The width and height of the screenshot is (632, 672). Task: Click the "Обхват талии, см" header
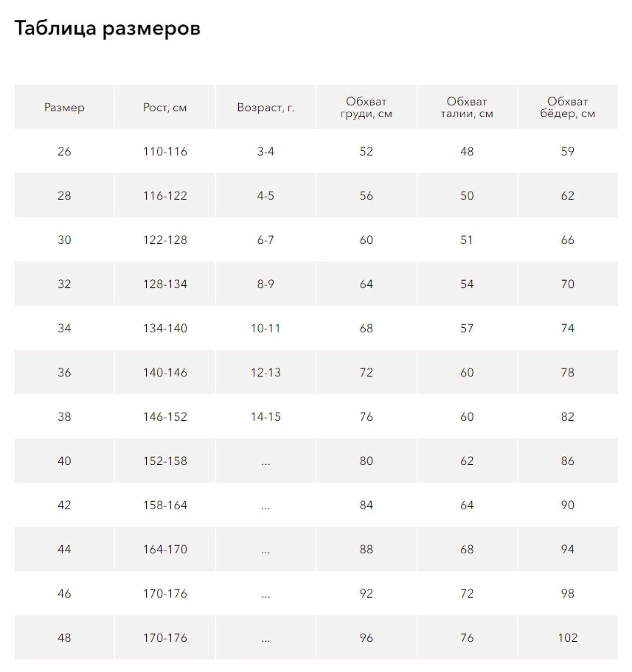click(x=467, y=107)
